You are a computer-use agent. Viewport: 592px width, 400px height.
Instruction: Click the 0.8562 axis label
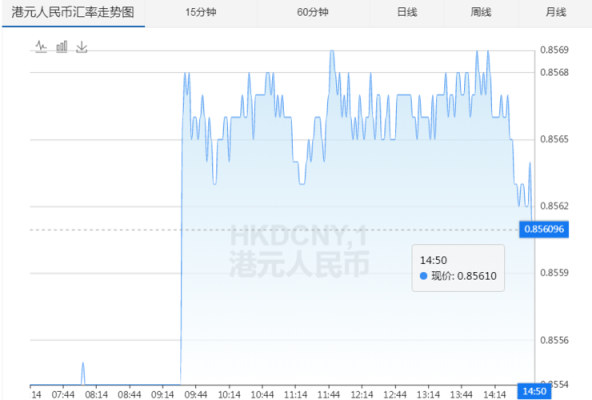pos(554,206)
